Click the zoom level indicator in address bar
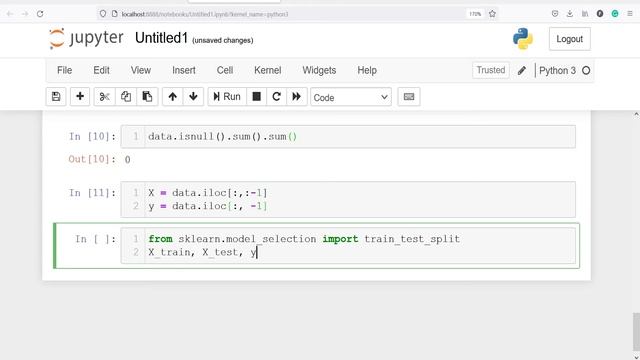 (x=475, y=14)
